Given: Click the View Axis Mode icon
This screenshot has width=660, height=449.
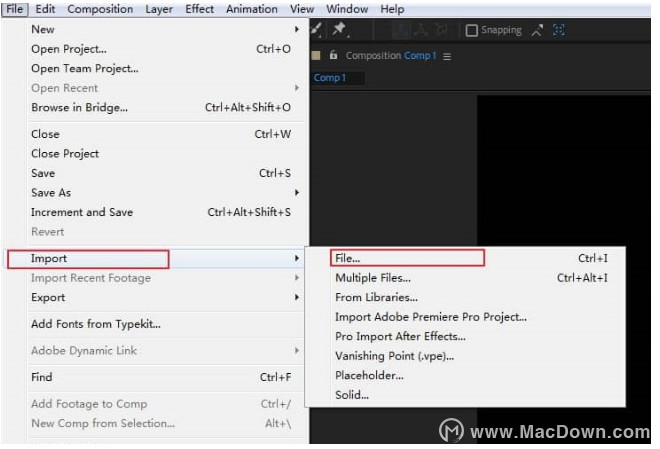Looking at the screenshot, I should [442, 30].
